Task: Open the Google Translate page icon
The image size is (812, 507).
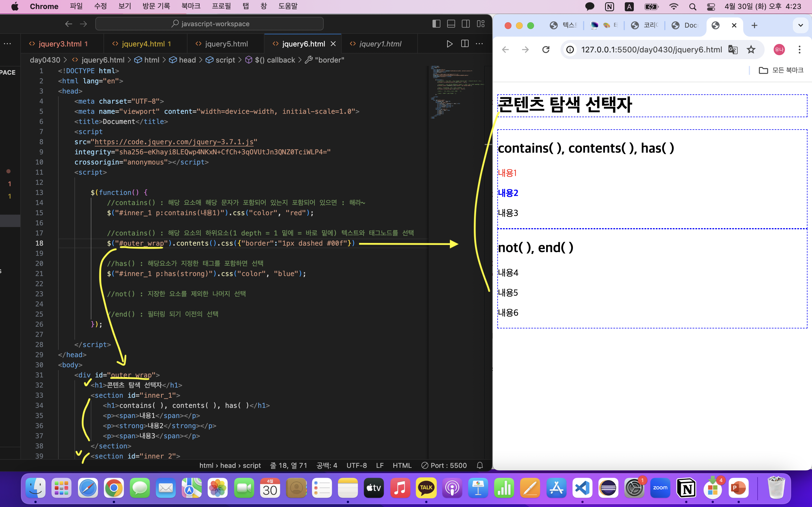Action: (x=733, y=50)
